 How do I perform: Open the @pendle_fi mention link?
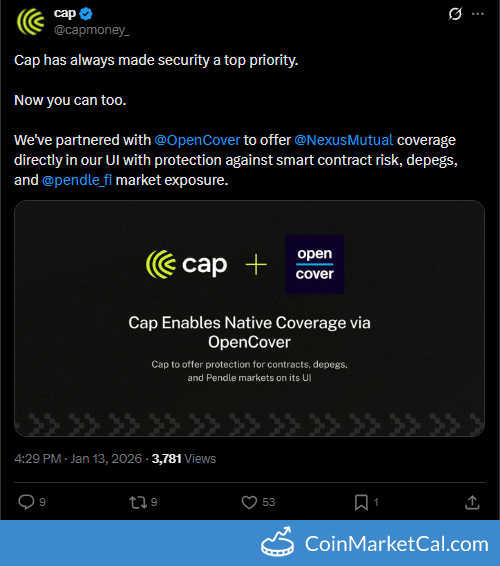point(77,180)
